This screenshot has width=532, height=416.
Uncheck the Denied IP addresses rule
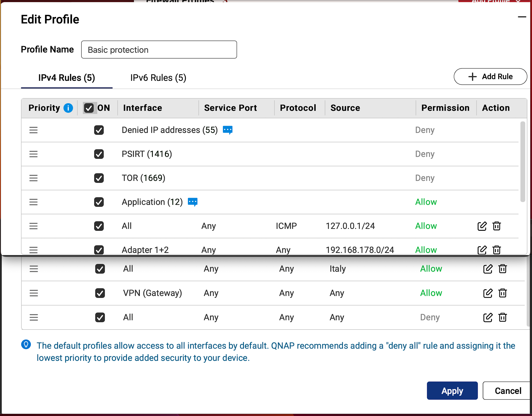click(x=99, y=130)
